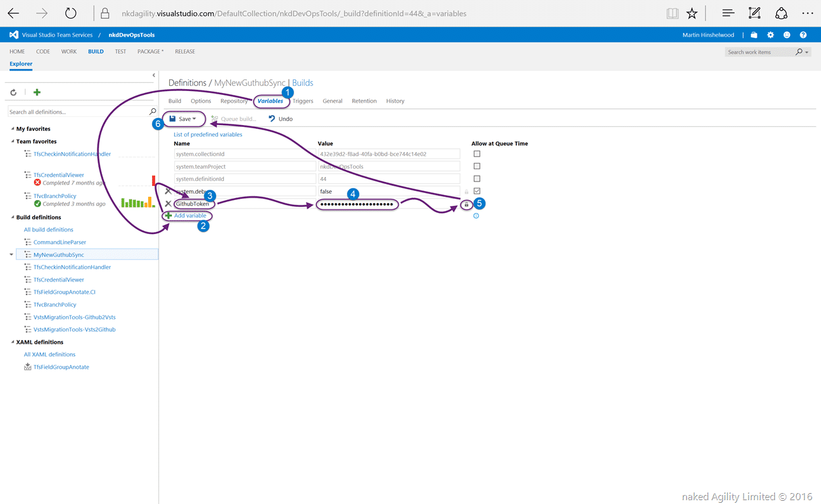
Task: Uncheck Allow at Queue Time for system.debug
Action: tap(477, 191)
